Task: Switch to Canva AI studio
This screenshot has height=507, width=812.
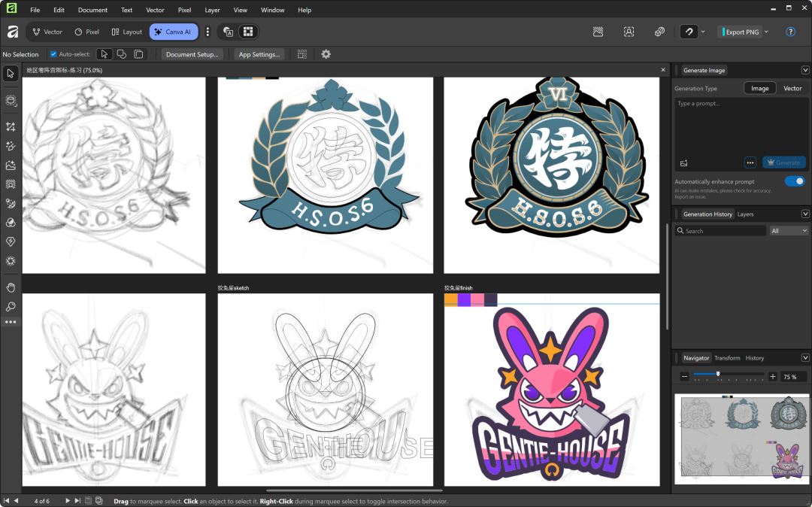Action: (x=174, y=32)
